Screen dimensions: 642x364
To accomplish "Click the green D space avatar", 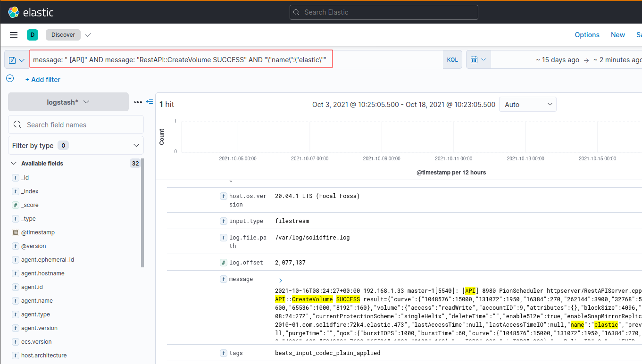I will click(33, 34).
